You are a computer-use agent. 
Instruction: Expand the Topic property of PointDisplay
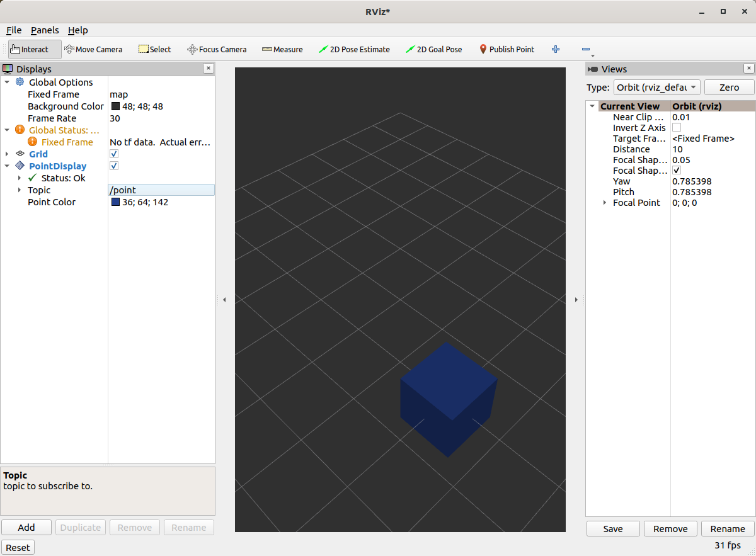(x=19, y=190)
